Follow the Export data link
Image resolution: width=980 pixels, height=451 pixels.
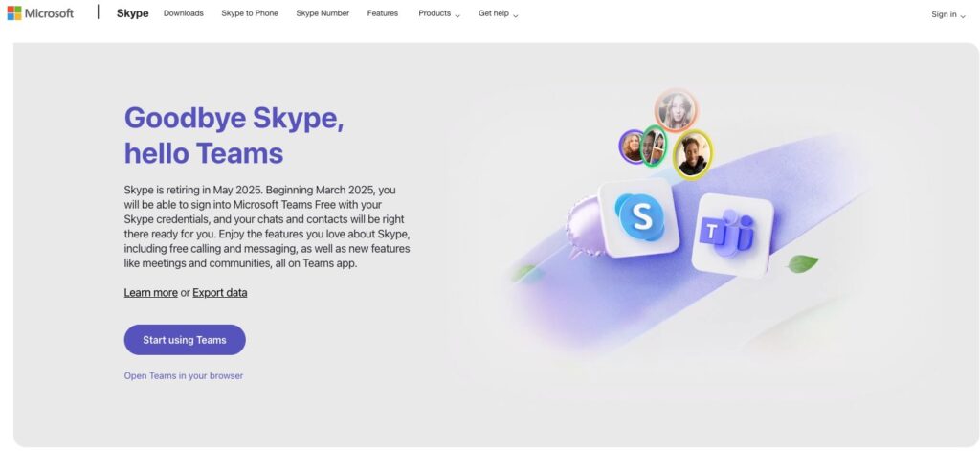(x=220, y=293)
